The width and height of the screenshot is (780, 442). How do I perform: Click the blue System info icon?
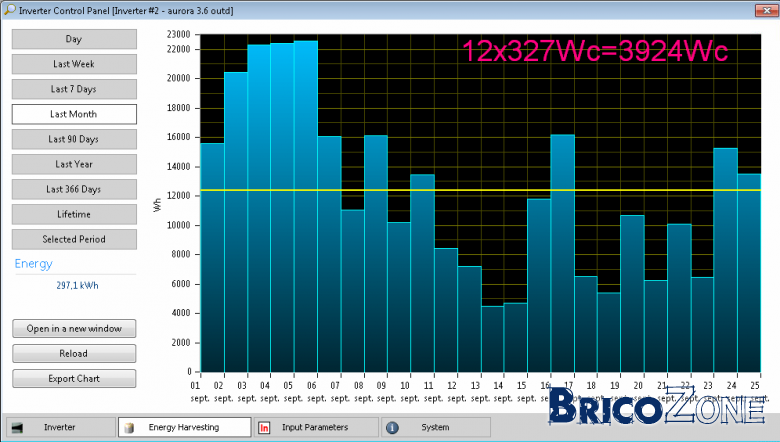[392, 428]
